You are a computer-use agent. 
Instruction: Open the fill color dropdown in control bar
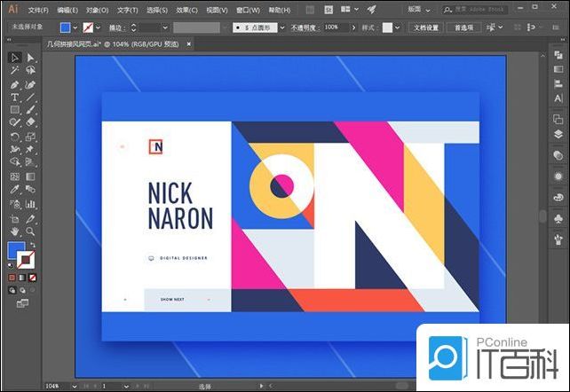click(x=76, y=27)
